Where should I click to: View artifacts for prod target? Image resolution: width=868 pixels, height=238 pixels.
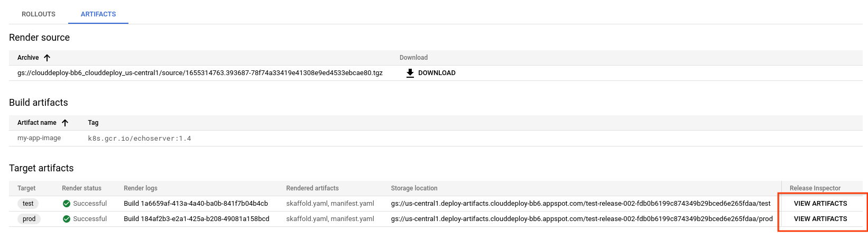(820, 219)
